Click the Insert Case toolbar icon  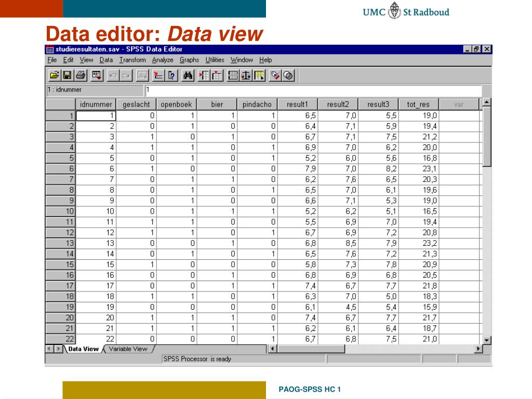[204, 75]
